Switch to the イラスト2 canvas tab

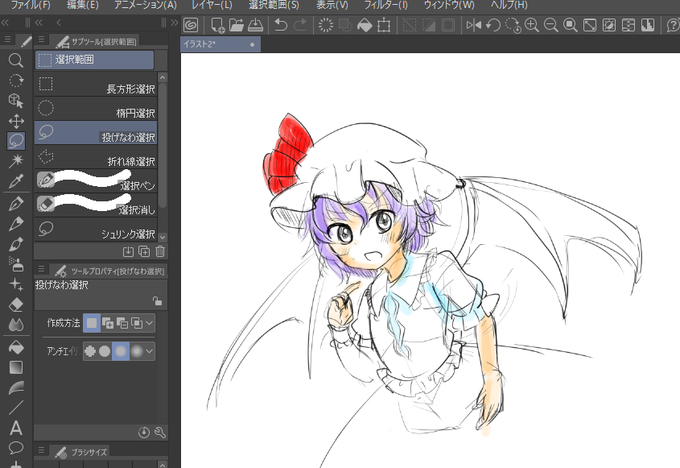click(220, 44)
